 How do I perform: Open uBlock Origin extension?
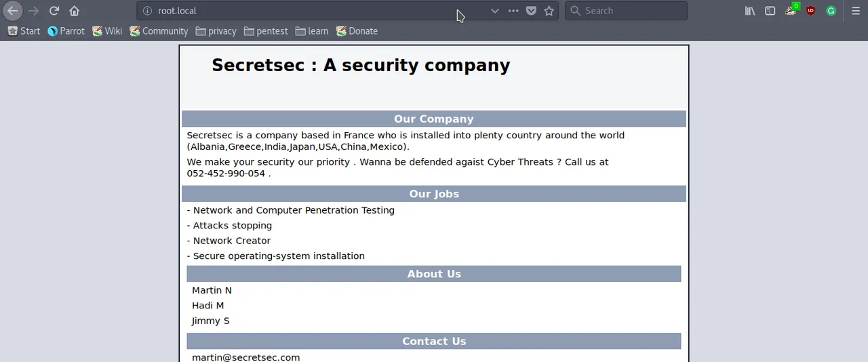811,11
